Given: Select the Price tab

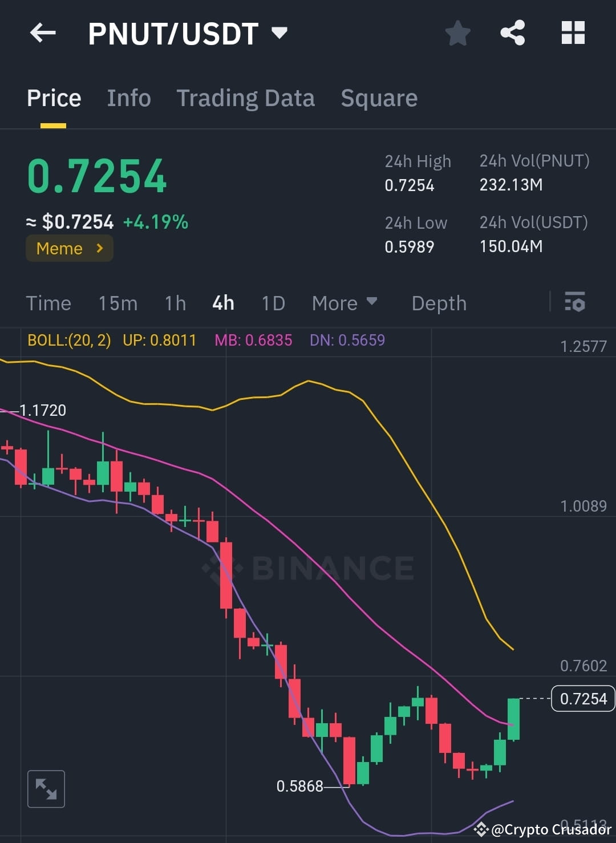Looking at the screenshot, I should [x=54, y=98].
